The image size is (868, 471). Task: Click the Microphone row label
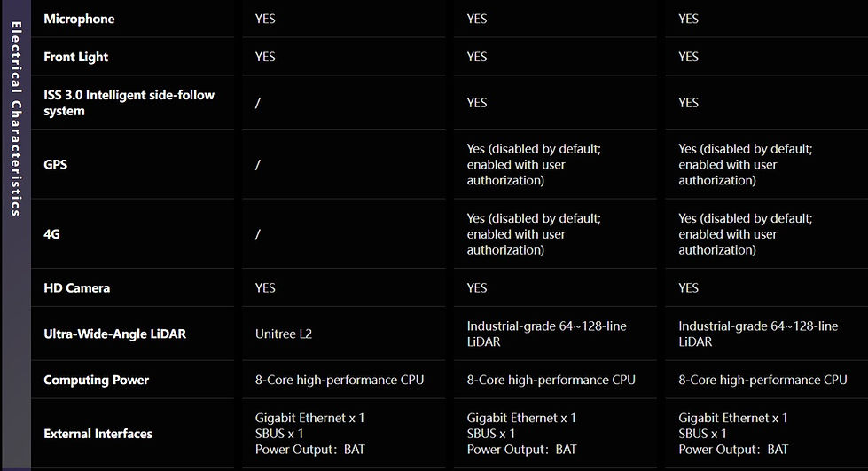79,19
